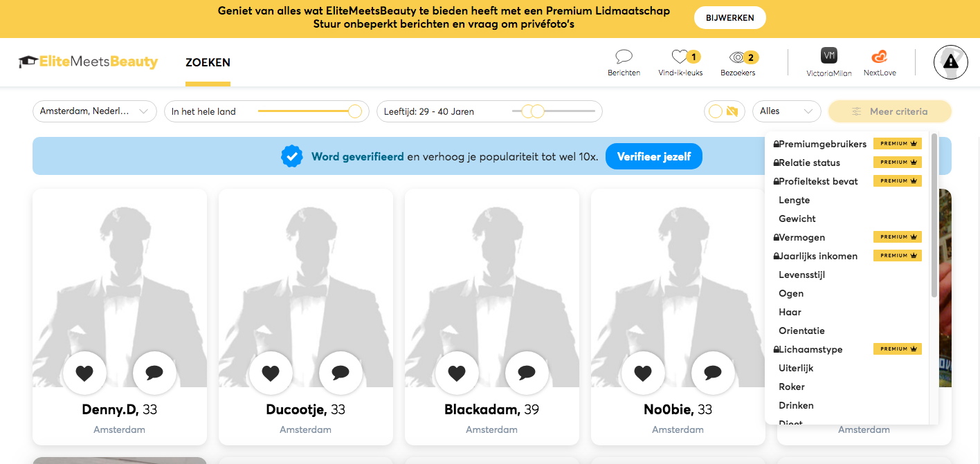
Task: Message Blackadam using the chat bubble icon
Action: pos(527,373)
